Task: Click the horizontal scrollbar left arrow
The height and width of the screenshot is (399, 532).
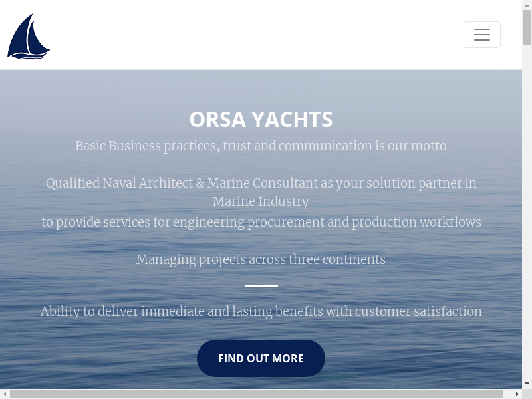Action: (5, 394)
